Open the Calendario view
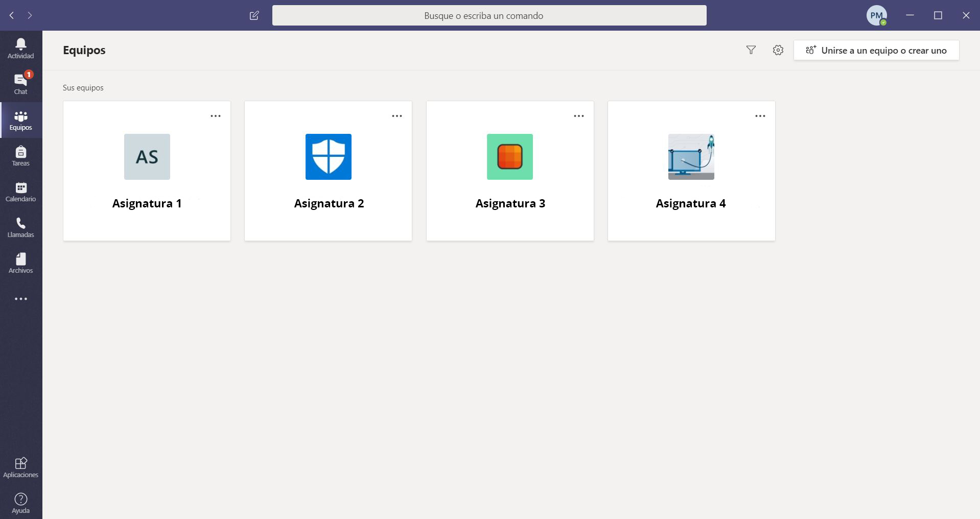Image resolution: width=980 pixels, height=519 pixels. click(20, 192)
